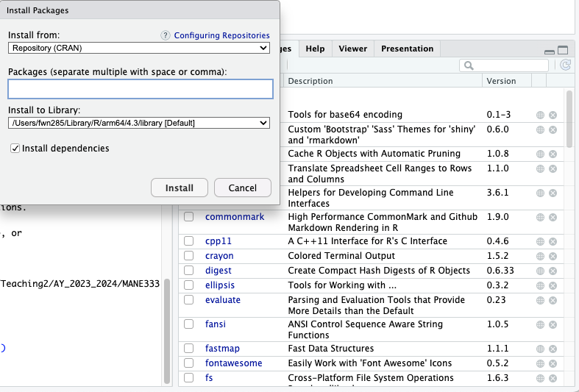
Task: Toggle the Install dependencies checkbox
Action: (15, 149)
